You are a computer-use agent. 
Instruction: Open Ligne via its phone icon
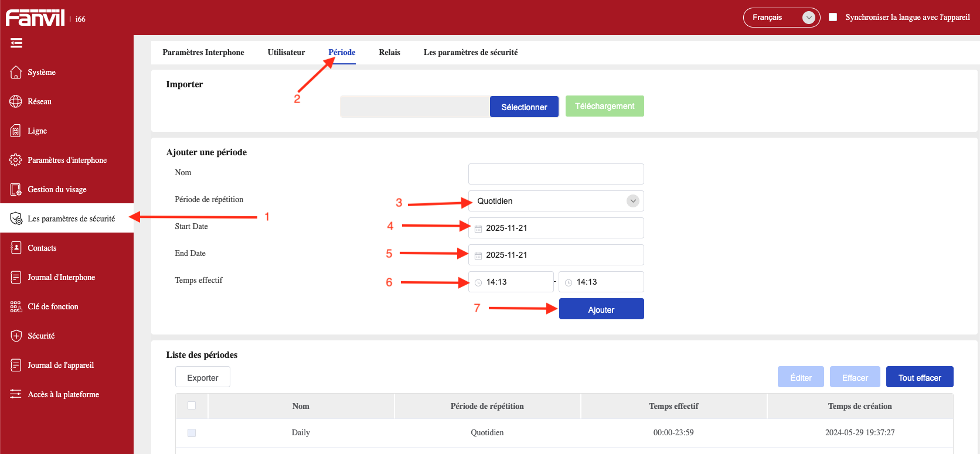16,131
